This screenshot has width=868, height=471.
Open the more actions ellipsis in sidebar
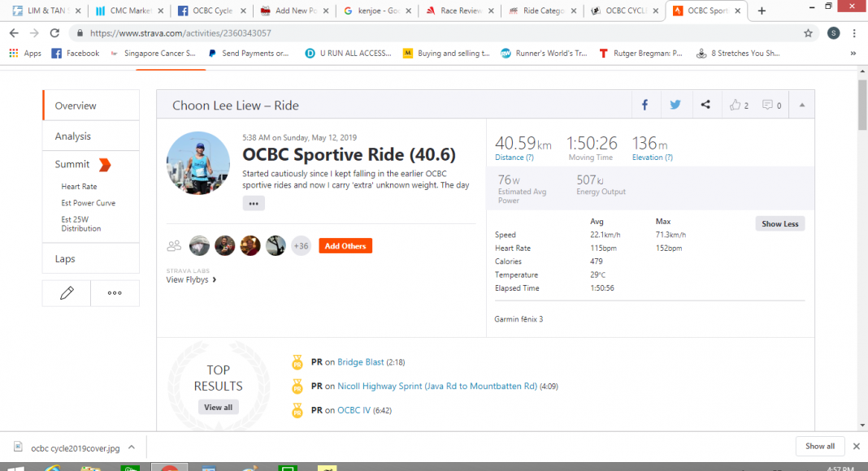click(115, 293)
